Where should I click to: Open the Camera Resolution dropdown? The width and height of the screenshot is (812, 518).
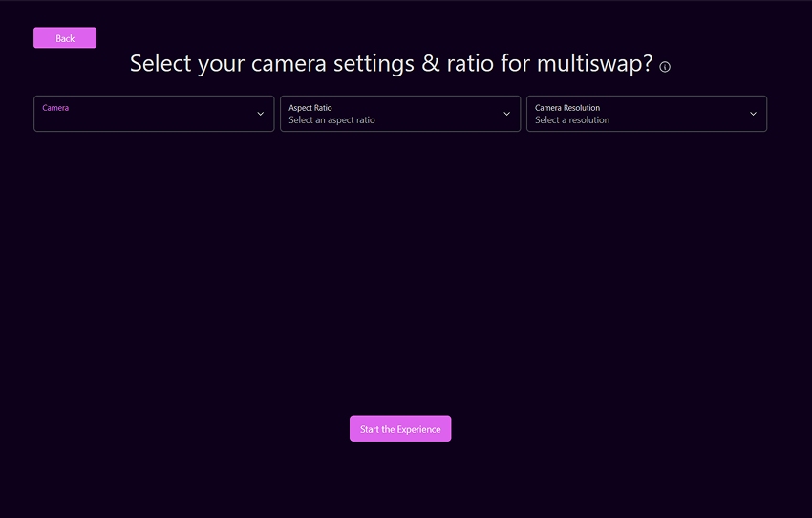[646, 114]
